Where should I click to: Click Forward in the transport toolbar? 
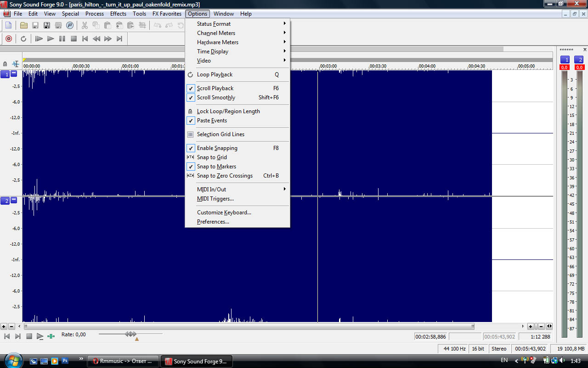tap(108, 39)
